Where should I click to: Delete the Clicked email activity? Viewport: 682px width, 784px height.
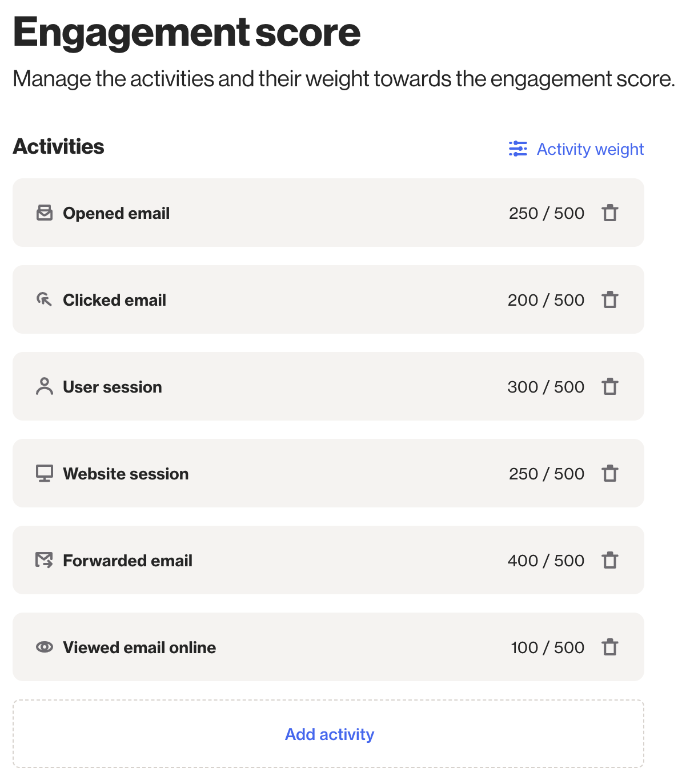(x=610, y=299)
